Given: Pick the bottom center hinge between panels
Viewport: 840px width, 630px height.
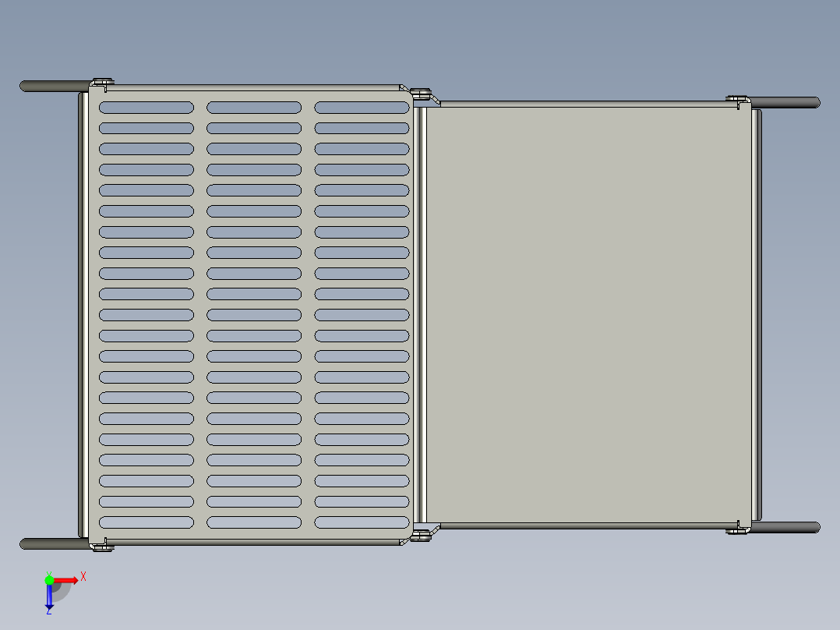Looking at the screenshot, I should [x=421, y=535].
